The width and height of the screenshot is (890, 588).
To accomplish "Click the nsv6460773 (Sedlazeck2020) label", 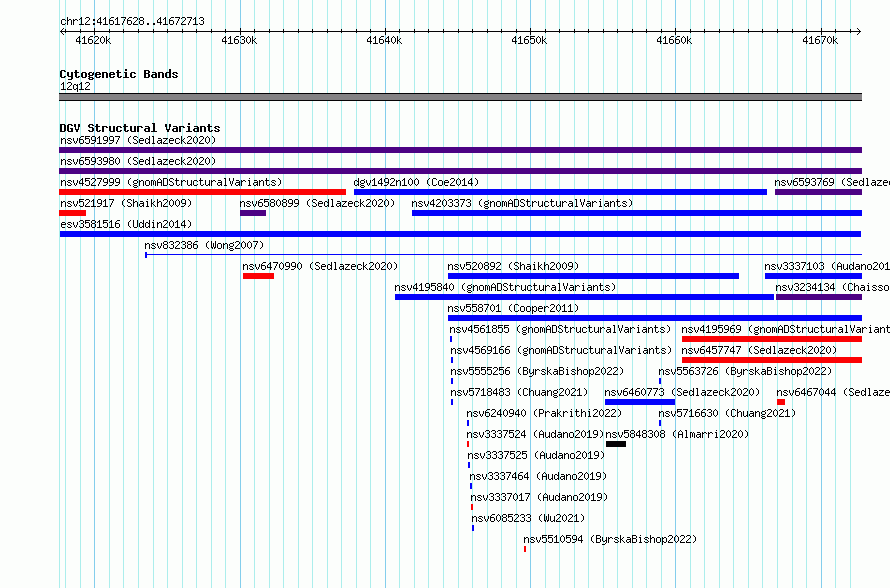I will 682,392.
